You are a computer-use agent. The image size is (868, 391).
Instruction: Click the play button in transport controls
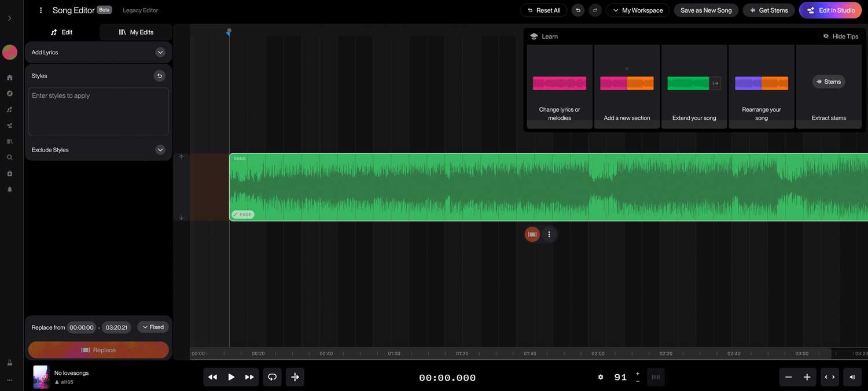[x=231, y=377]
